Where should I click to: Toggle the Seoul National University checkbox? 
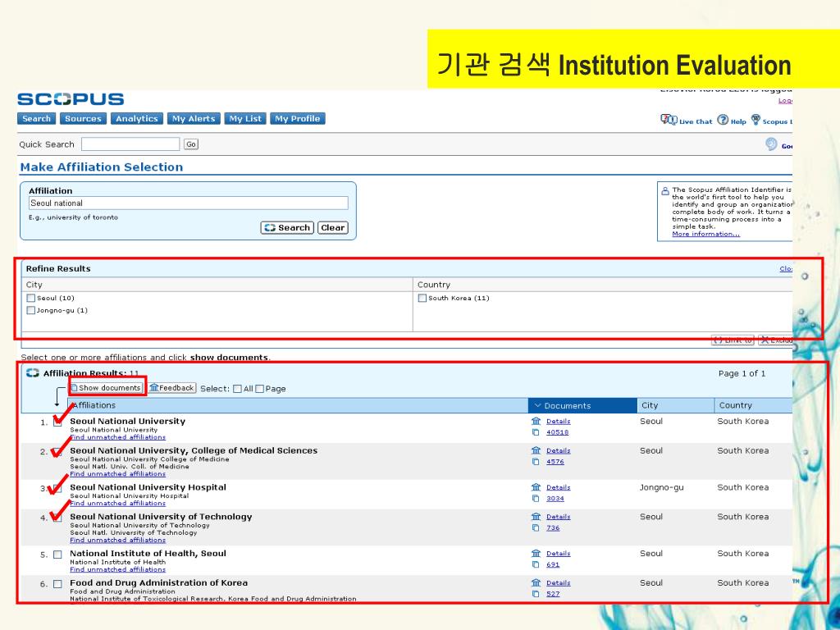coord(58,422)
